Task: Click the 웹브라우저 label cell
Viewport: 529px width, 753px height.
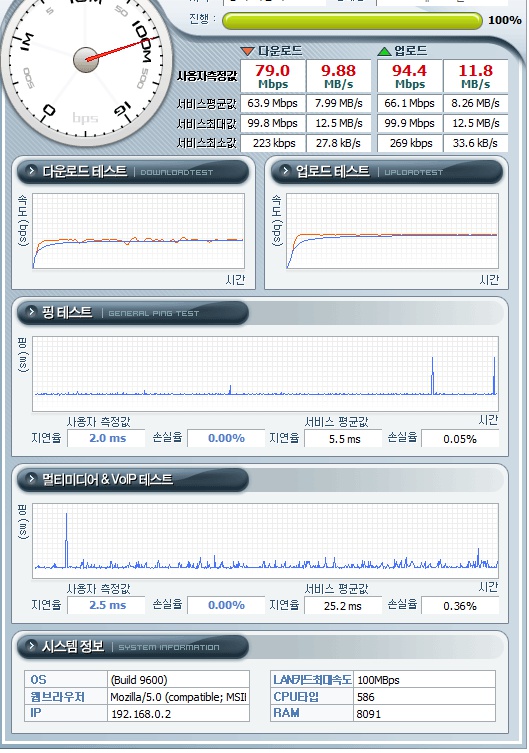Action: pos(66,696)
